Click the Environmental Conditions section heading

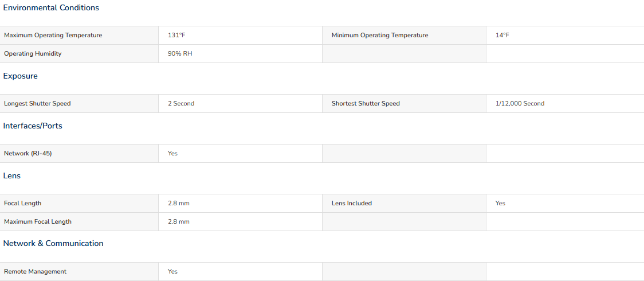click(51, 8)
